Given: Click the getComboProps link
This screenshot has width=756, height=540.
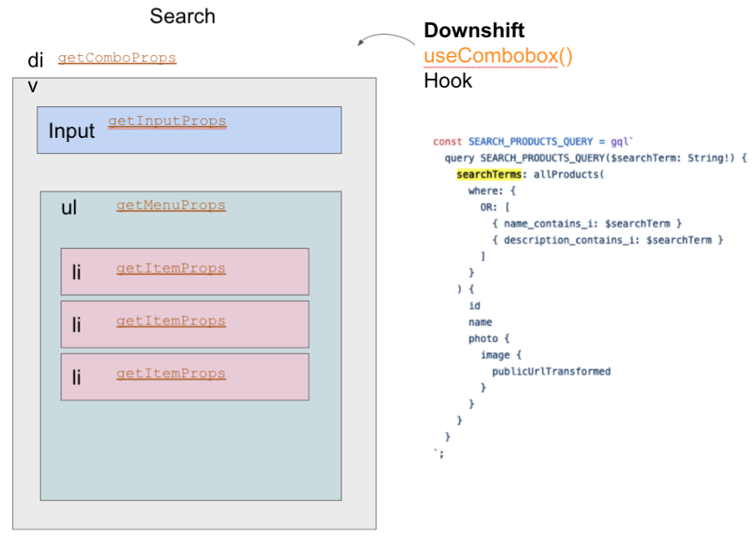Looking at the screenshot, I should [116, 58].
